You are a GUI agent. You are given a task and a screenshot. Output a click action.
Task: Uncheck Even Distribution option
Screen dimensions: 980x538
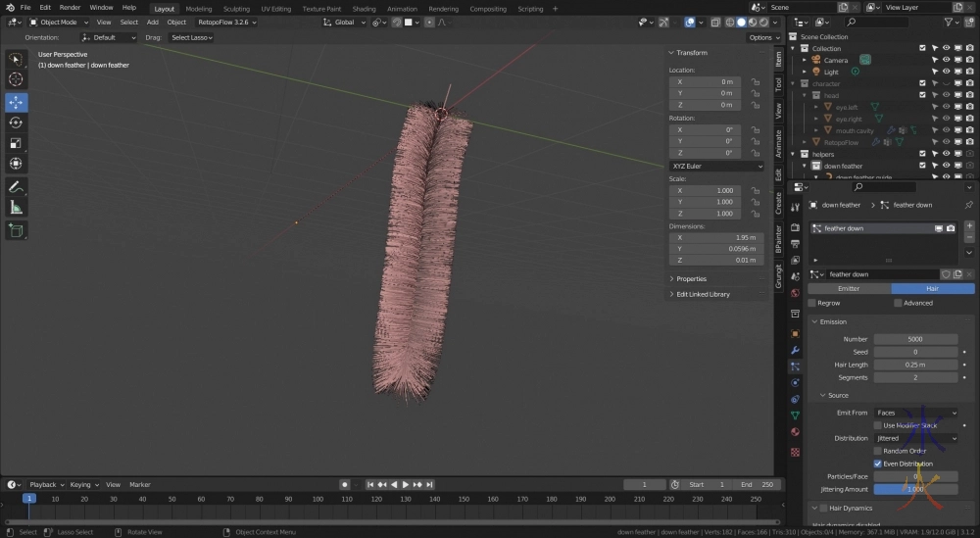878,464
